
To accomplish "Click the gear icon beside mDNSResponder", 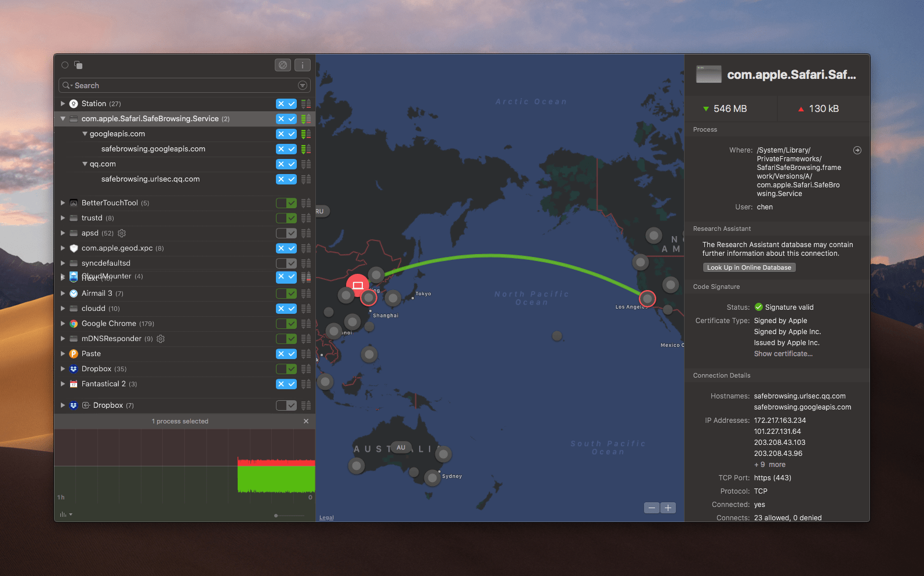I will (161, 339).
